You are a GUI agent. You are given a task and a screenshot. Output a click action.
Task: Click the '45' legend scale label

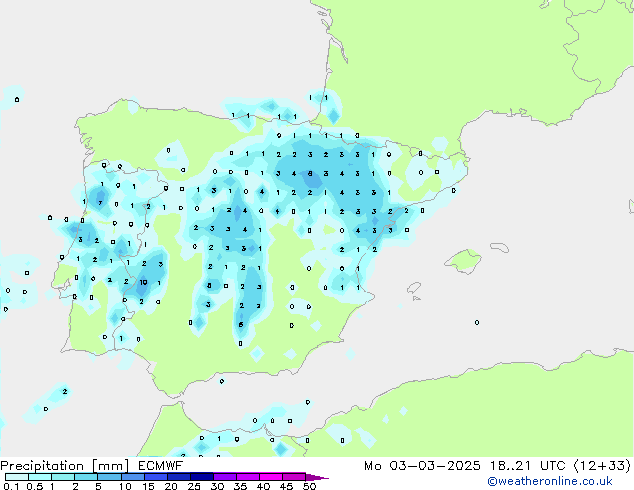click(286, 486)
